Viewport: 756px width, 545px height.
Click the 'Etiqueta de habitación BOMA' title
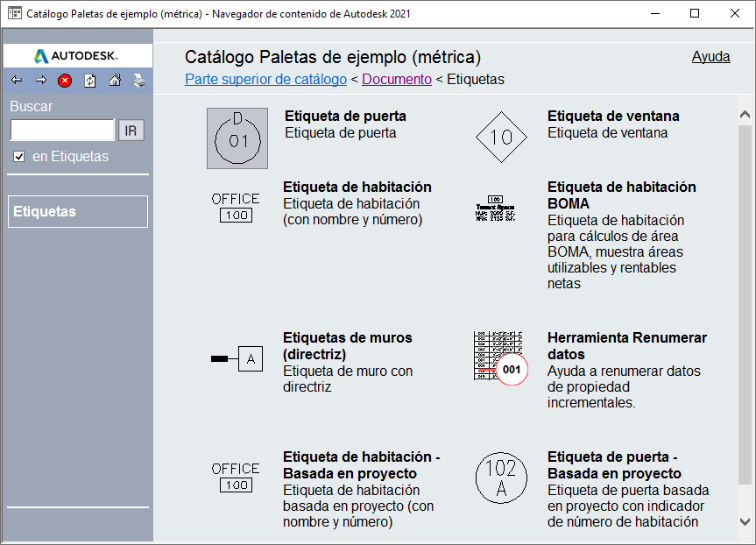pos(621,195)
